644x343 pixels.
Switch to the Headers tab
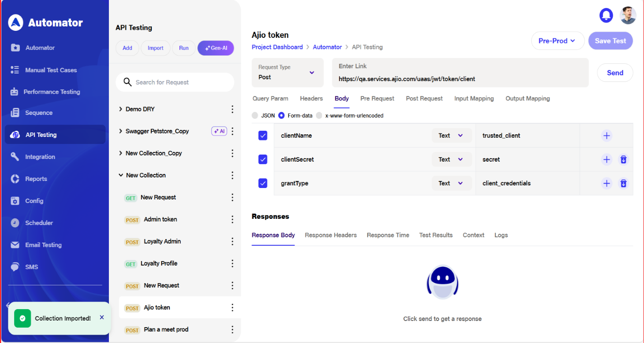(311, 99)
